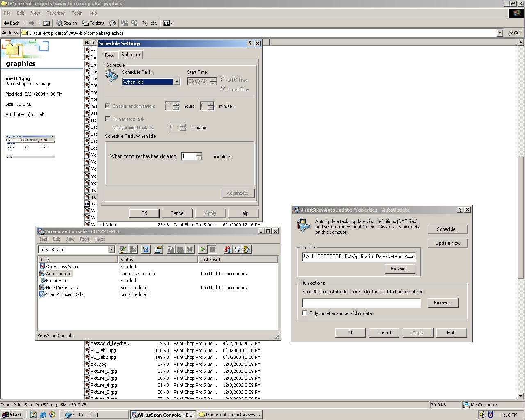Switch to the Task tab in Schedule Settings

[x=109, y=55]
